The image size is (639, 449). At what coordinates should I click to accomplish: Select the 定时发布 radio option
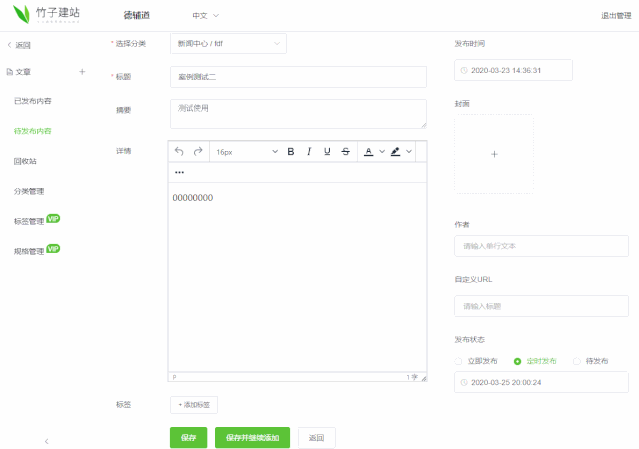517,361
